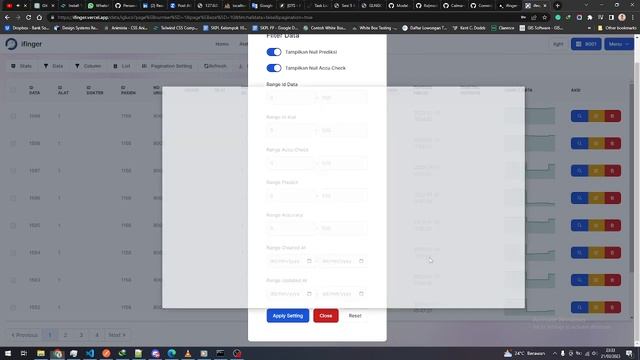Image resolution: width=640 pixels, height=360 pixels.
Task: Click the blue view icon in second row
Action: point(579,144)
